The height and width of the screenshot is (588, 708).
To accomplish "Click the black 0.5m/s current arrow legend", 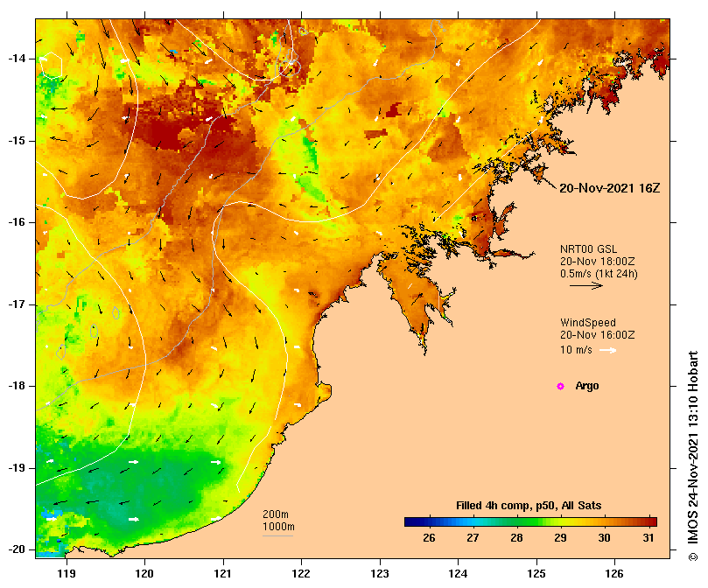I will (586, 285).
